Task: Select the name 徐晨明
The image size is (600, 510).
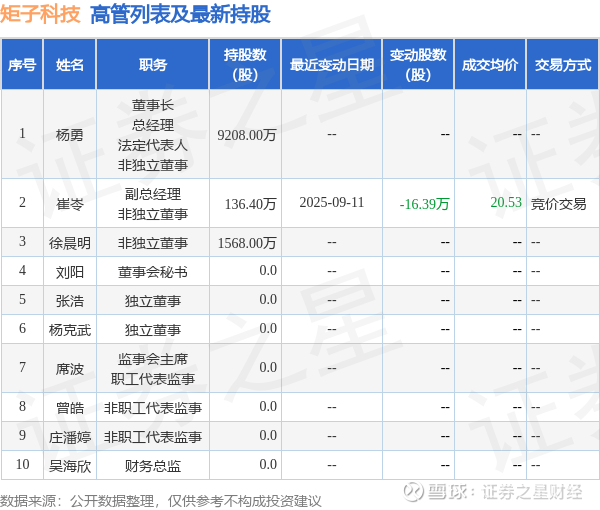Action: (70, 243)
